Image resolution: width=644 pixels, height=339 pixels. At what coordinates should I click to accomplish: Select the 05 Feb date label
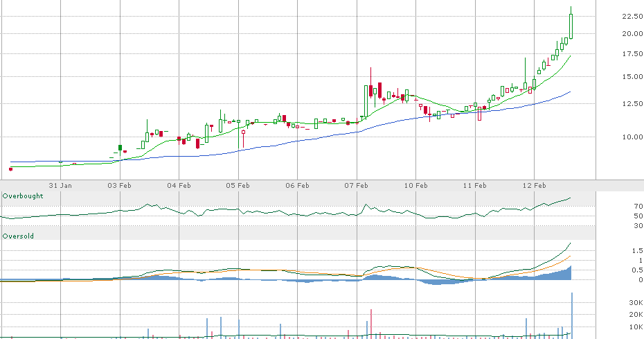pos(238,186)
